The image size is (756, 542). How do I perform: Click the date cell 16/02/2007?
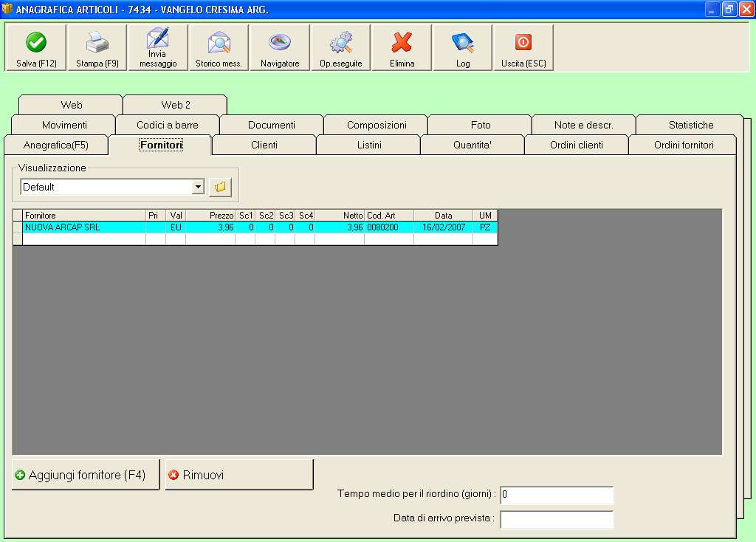[x=443, y=227]
